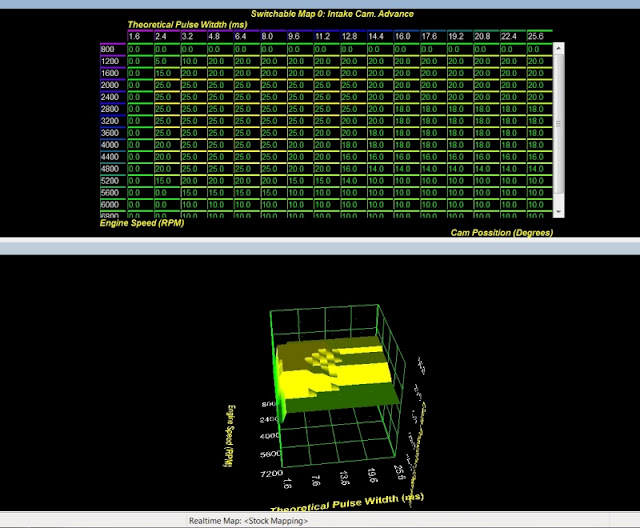
Task: Click the 7200 tick label on the 3D graph
Action: pyautogui.click(x=271, y=474)
